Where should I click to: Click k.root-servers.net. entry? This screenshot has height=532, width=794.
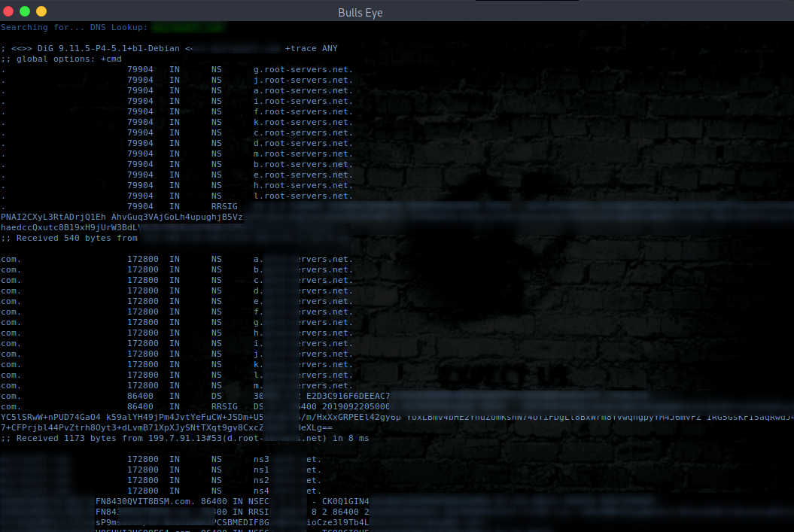tap(303, 123)
